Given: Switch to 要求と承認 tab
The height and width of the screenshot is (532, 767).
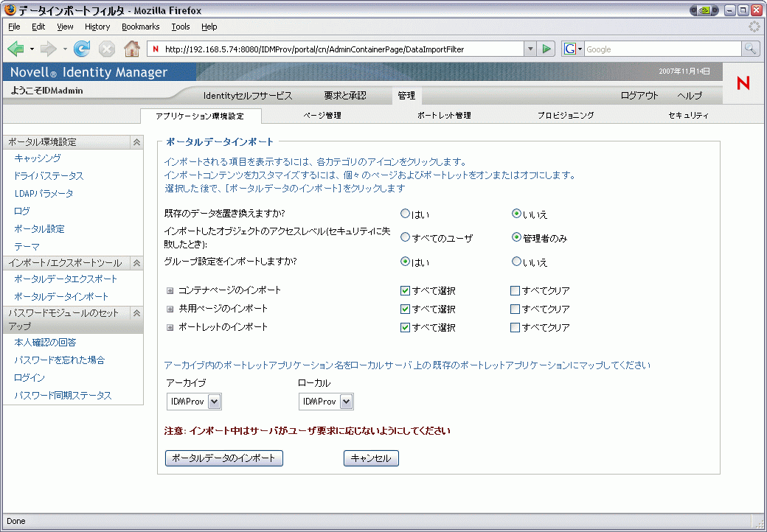Looking at the screenshot, I should click(x=345, y=96).
